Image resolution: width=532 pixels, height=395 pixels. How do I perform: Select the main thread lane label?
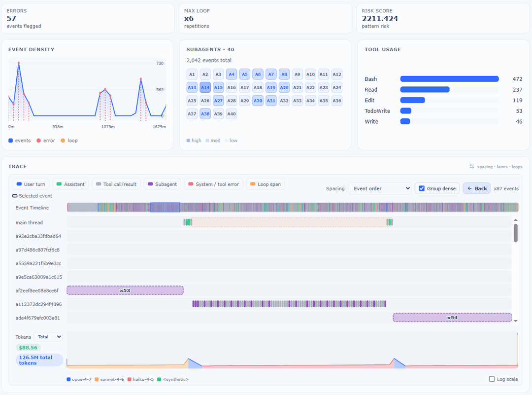click(29, 222)
